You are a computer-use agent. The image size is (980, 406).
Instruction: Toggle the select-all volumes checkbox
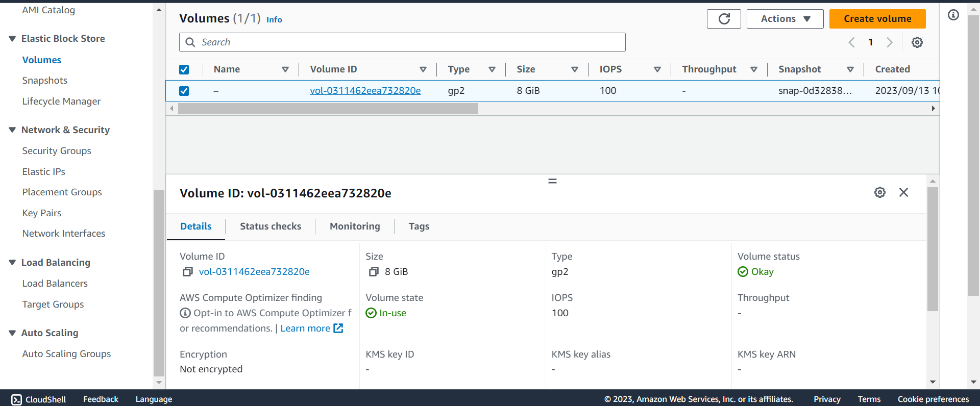[184, 69]
